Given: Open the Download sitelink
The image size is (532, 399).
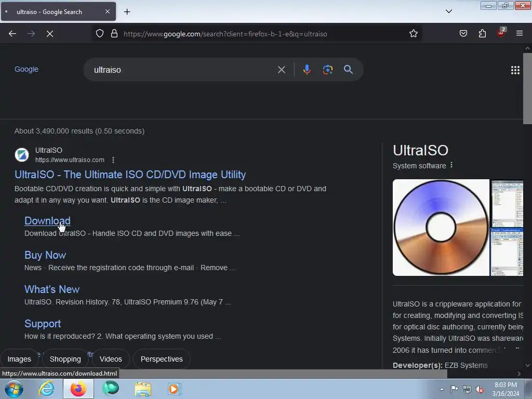Looking at the screenshot, I should (x=47, y=220).
